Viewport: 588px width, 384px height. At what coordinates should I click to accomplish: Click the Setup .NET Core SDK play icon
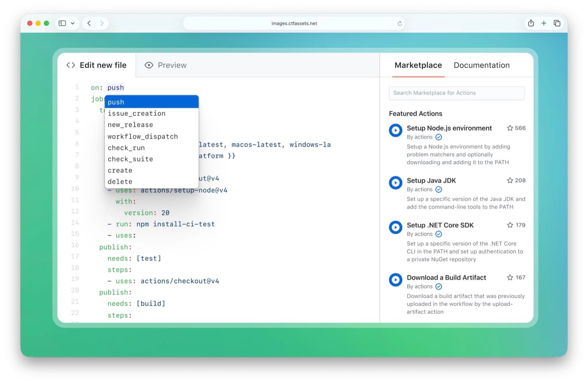click(395, 227)
